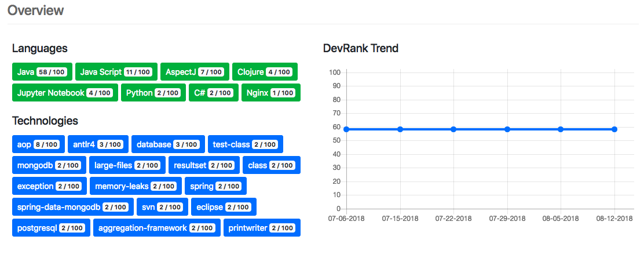The width and height of the screenshot is (644, 254).
Task: Select the mongodb 2/100 tag
Action: pos(49,165)
